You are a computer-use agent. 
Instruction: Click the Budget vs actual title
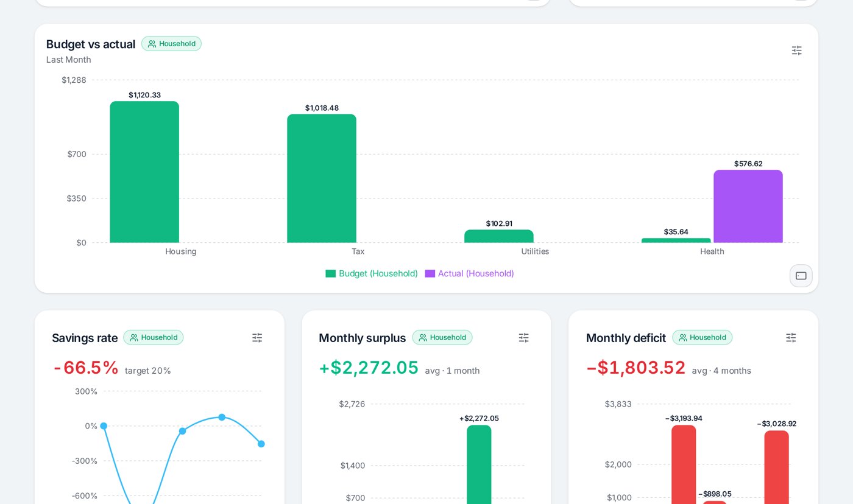(91, 44)
